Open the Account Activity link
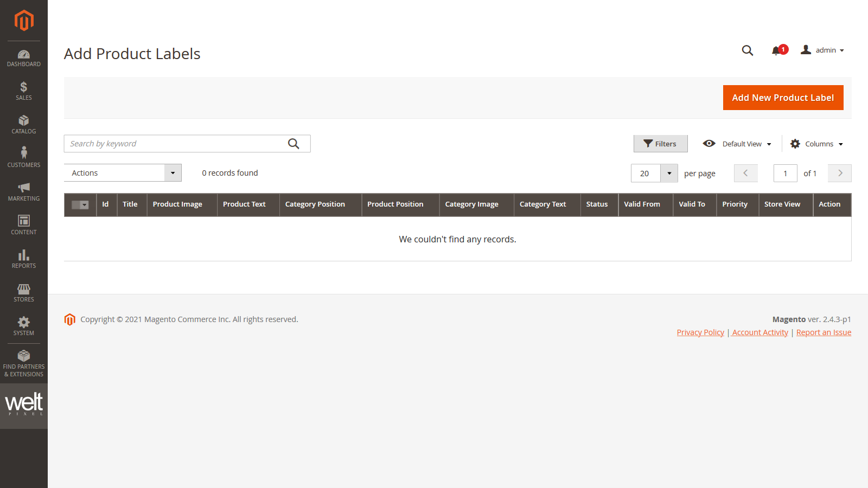 point(760,332)
